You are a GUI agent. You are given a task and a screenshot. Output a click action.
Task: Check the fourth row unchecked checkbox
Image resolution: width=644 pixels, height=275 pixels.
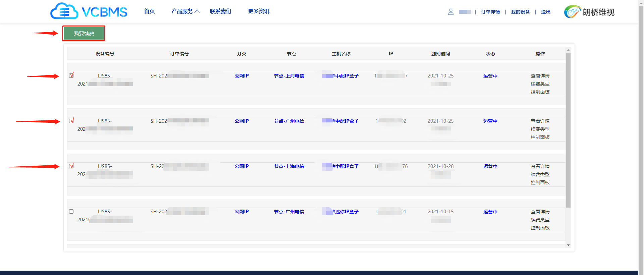71,212
